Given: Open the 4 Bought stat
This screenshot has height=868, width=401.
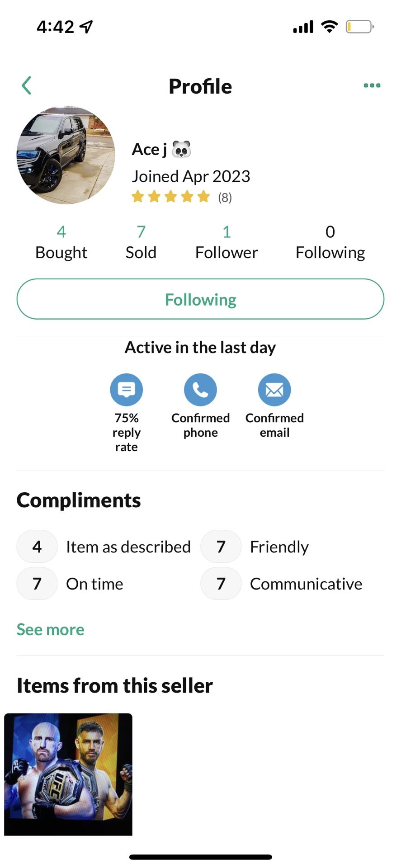Looking at the screenshot, I should 61,243.
